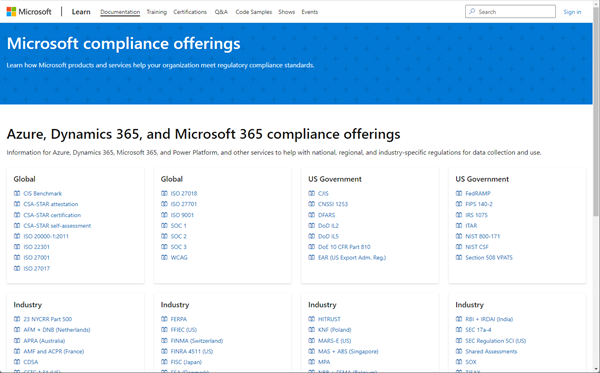The height and width of the screenshot is (373, 600).
Task: Open the SOC 3 link
Action: (178, 247)
